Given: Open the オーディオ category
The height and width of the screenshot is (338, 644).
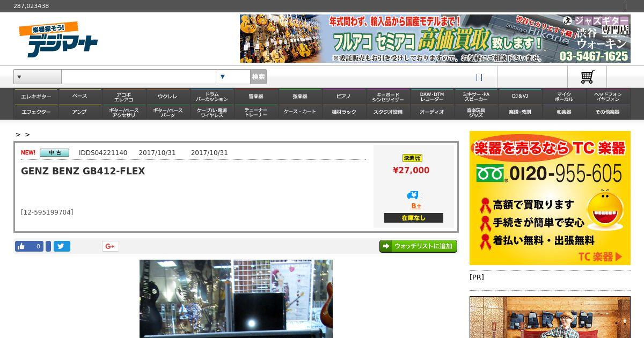Looking at the screenshot, I should [x=431, y=112].
